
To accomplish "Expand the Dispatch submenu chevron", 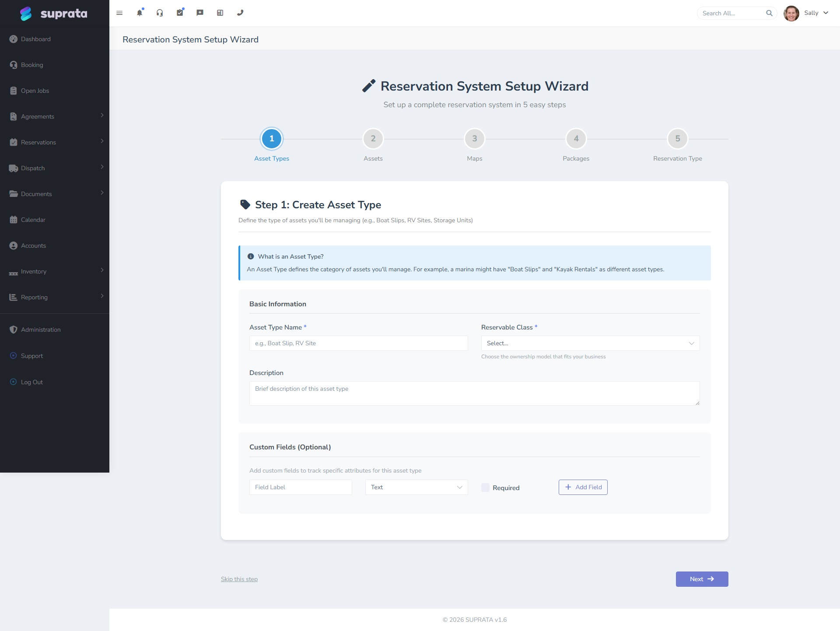I will [102, 167].
